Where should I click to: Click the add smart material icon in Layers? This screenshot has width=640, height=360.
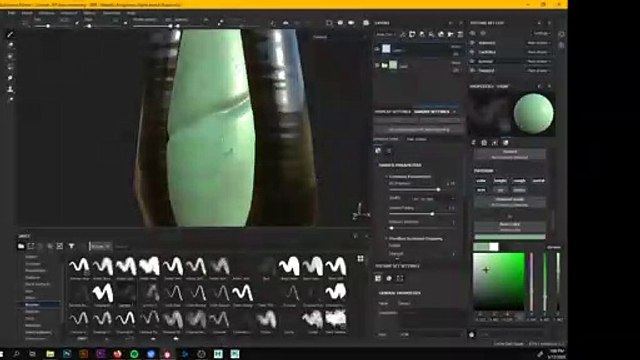(441, 35)
